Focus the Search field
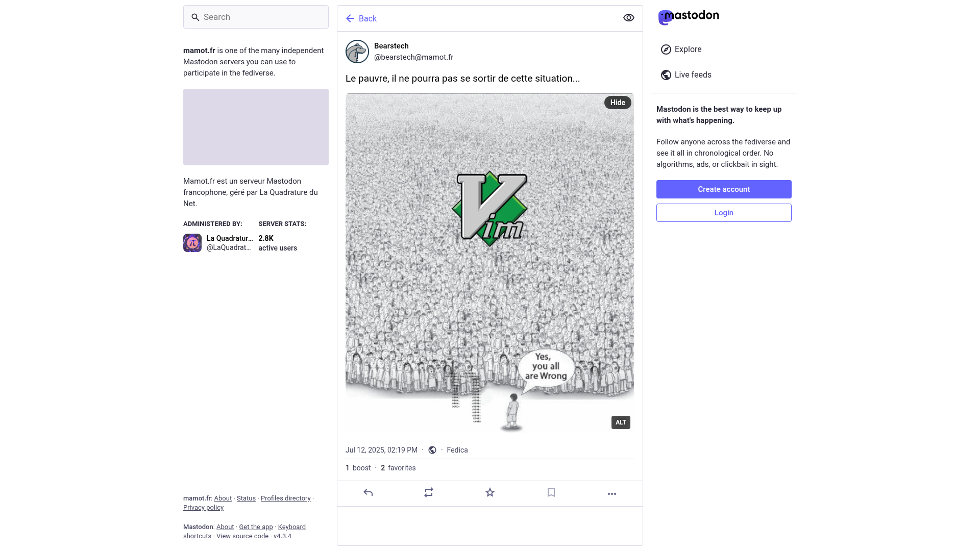Screen dimensions: 980x551 (256, 17)
